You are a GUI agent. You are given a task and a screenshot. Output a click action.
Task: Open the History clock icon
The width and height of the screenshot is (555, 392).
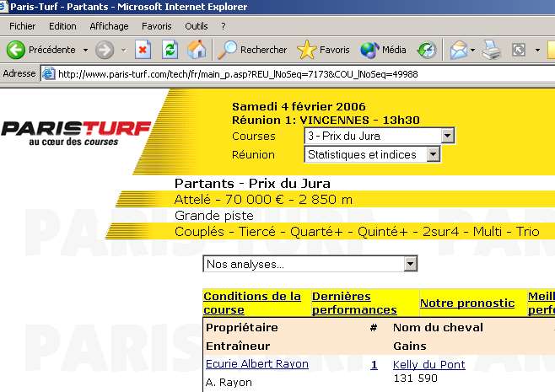(427, 50)
